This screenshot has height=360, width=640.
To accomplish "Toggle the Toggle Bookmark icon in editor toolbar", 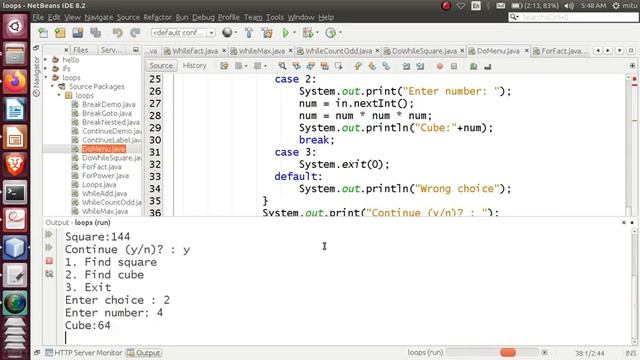I will [386, 66].
